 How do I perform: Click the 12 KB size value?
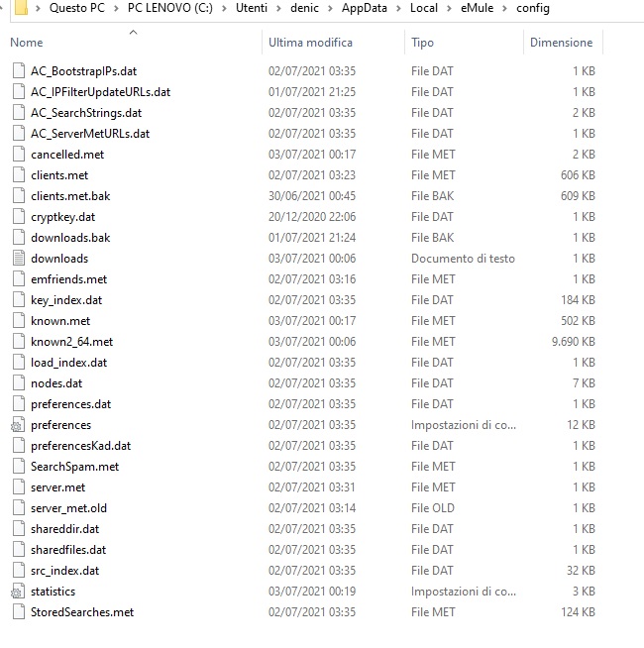(x=581, y=425)
